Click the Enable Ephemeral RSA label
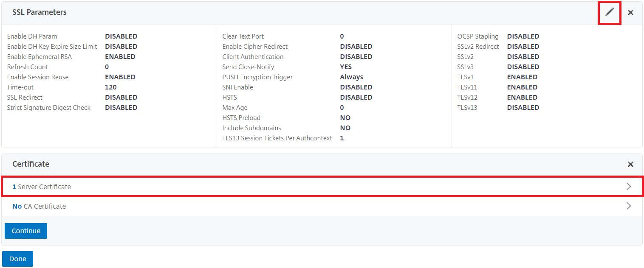The height and width of the screenshot is (268, 644). pyautogui.click(x=40, y=57)
